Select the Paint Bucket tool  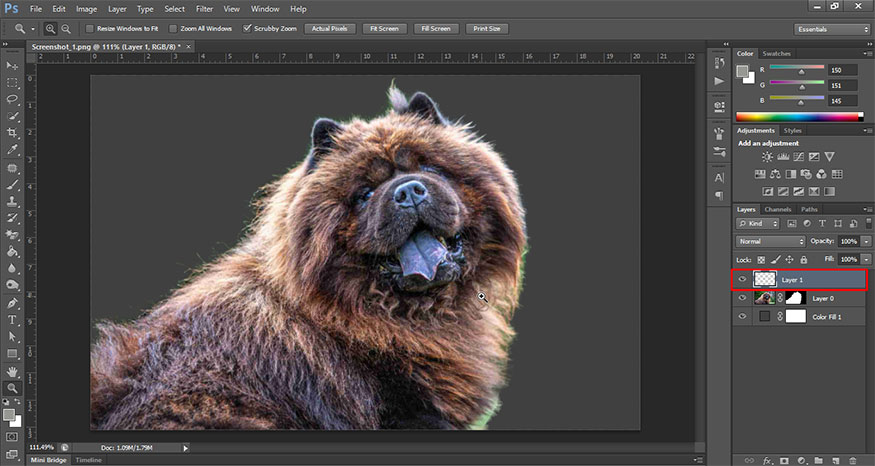(12, 251)
